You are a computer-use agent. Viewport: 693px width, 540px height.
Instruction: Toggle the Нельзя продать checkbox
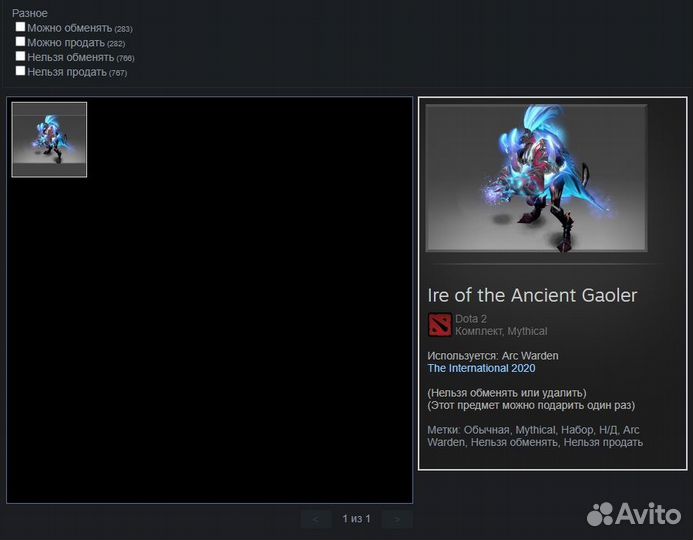tap(20, 71)
